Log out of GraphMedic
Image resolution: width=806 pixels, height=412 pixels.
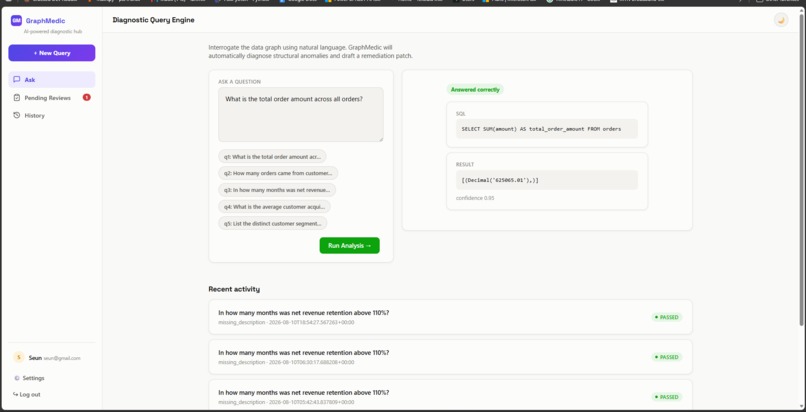click(27, 395)
